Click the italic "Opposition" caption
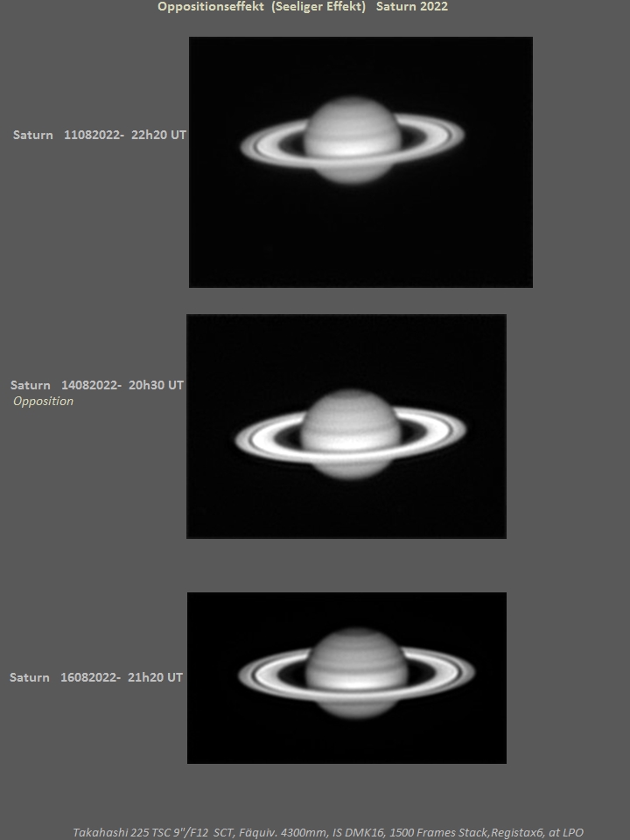 (43, 402)
